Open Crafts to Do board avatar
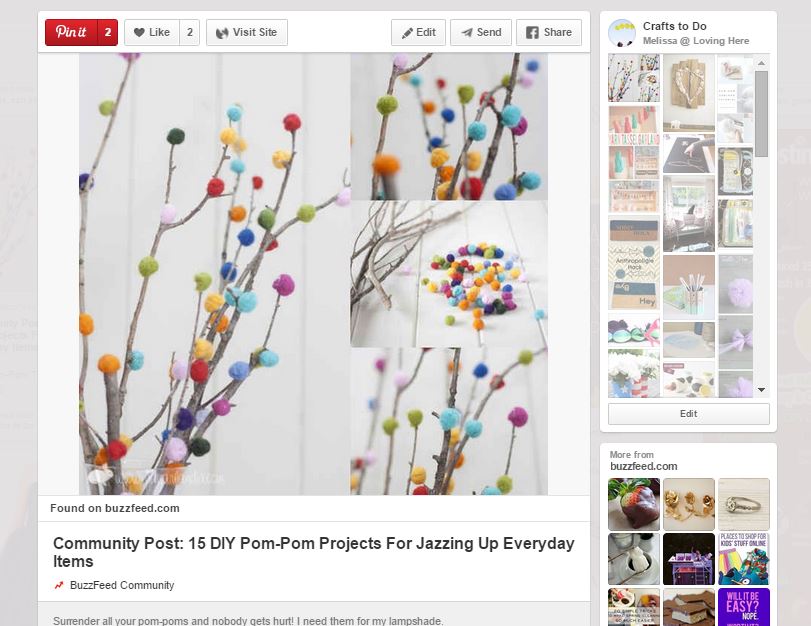Screen dimensions: 811x626 click(622, 33)
